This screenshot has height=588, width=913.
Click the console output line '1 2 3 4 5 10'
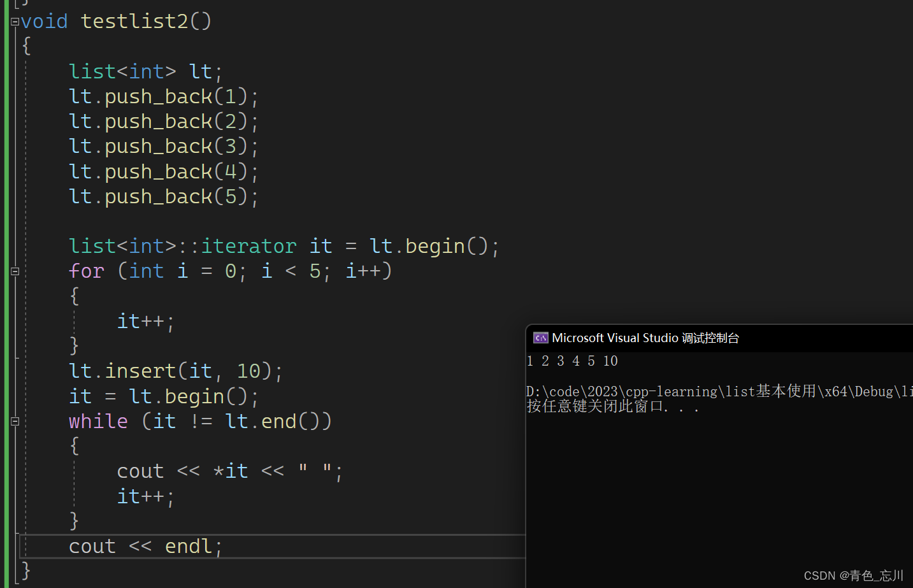[x=572, y=361]
